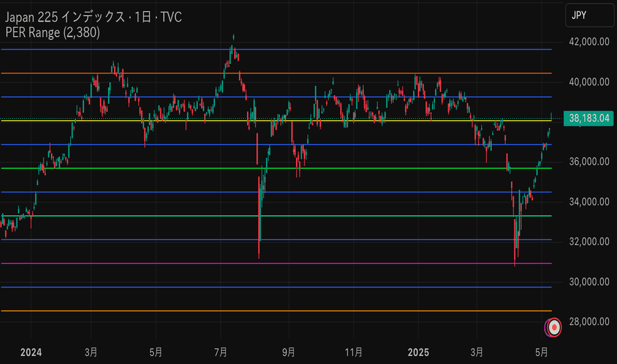Click the Japan 225 index chart title
Viewport: 617px width, 364px height.
[93, 17]
